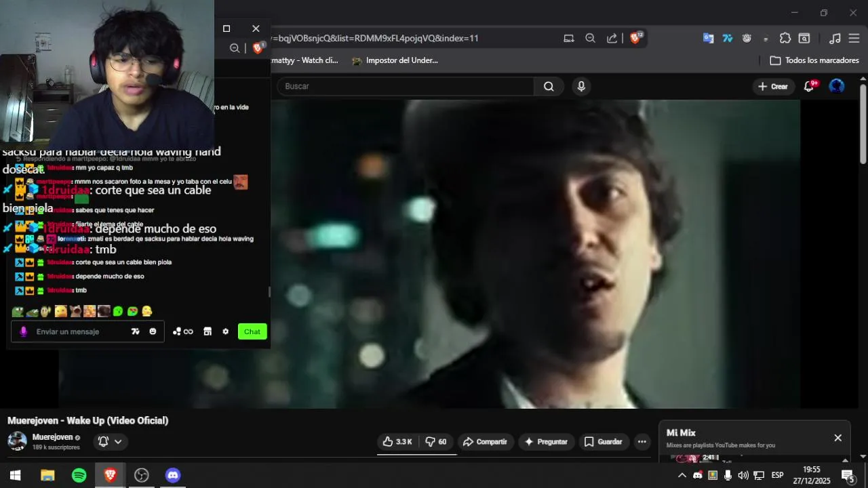This screenshot has width=868, height=488.
Task: Open the Todos los marcadores folder
Action: click(x=814, y=60)
